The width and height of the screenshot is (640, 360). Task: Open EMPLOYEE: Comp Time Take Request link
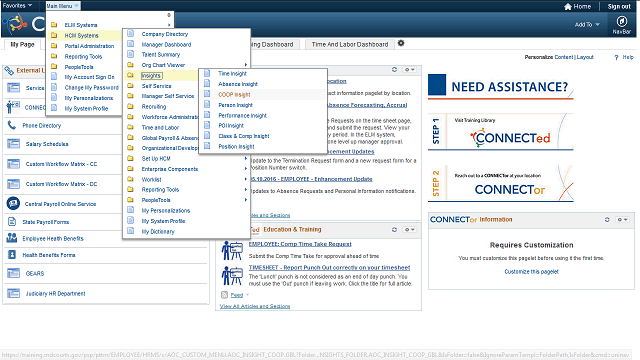300,244
